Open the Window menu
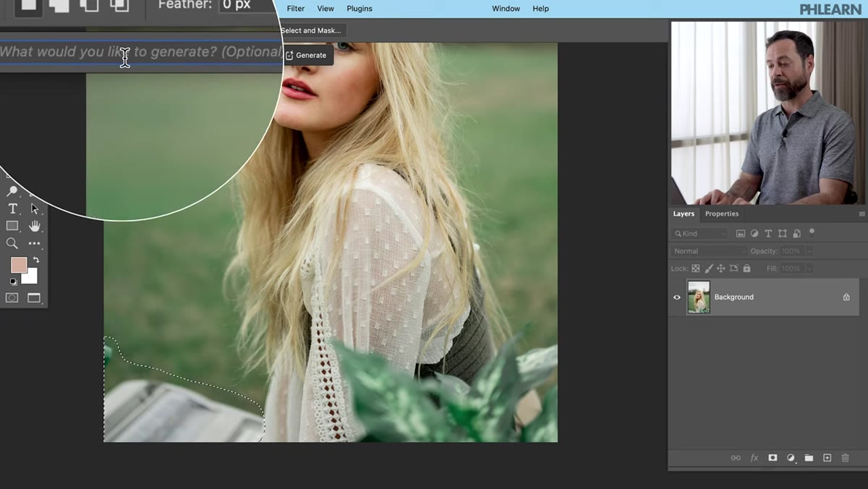Viewport: 868px width, 489px height. click(506, 9)
